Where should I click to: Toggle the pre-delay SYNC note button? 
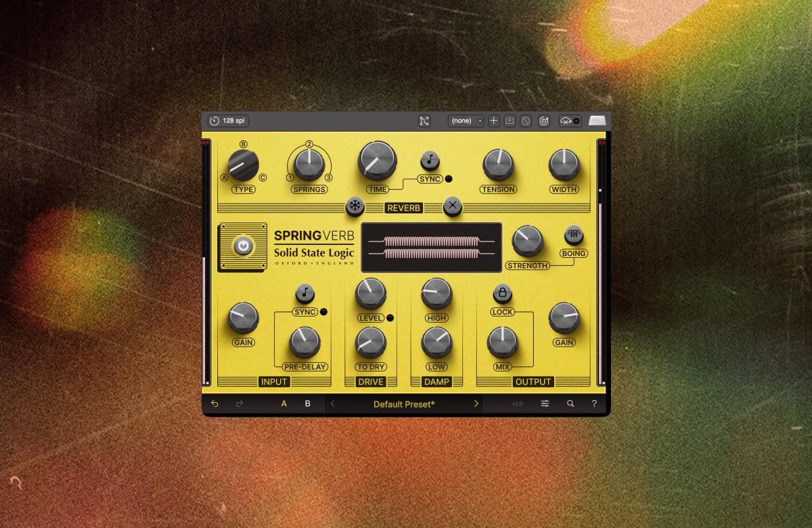(x=305, y=294)
